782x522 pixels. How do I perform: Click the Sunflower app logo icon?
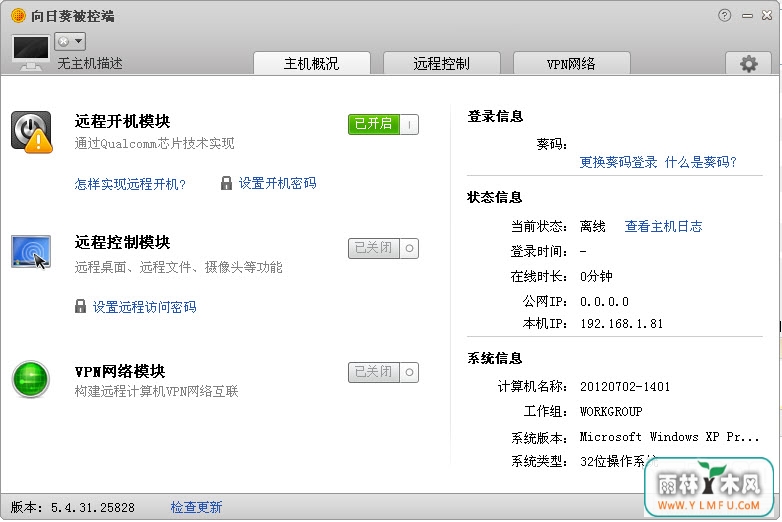pos(18,16)
